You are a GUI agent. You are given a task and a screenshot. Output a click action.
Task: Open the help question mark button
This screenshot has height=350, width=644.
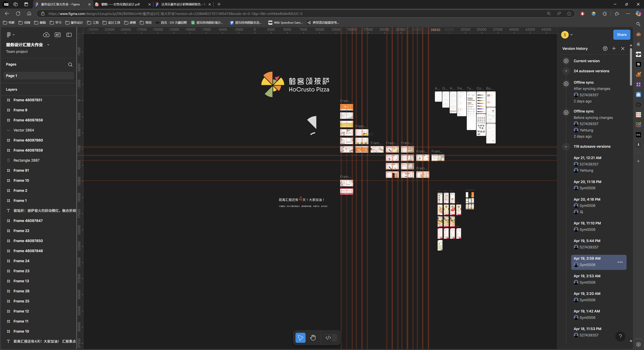tap(620, 336)
